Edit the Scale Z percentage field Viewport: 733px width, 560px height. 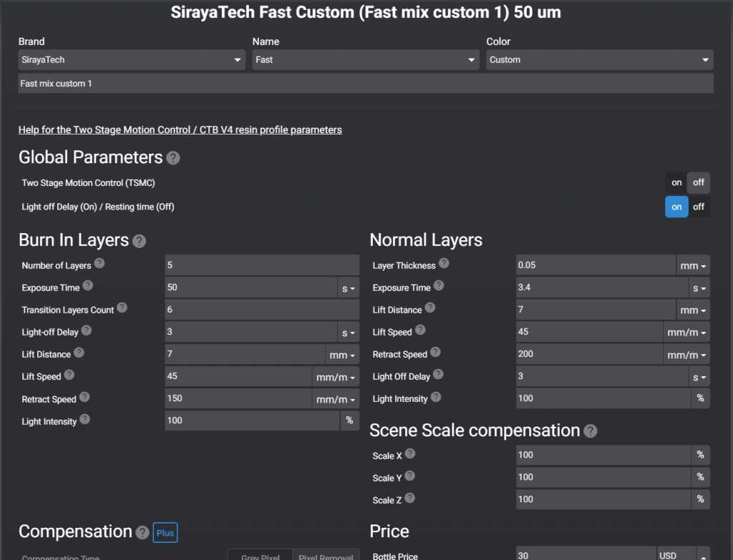(x=603, y=499)
